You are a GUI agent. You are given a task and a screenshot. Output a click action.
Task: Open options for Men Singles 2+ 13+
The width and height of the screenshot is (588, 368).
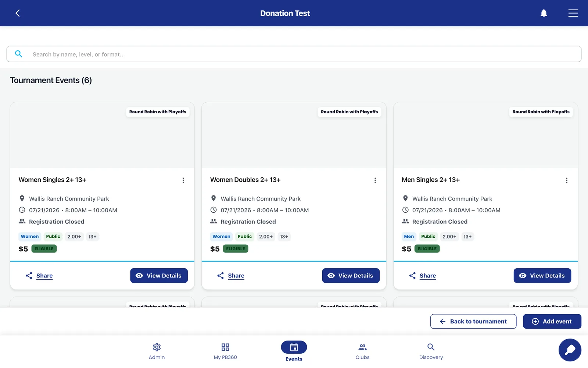[567, 180]
